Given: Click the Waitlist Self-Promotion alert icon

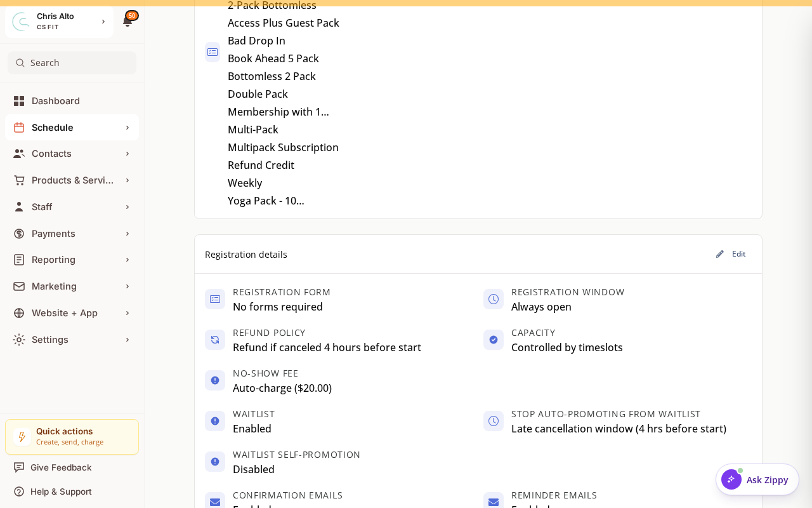Looking at the screenshot, I should [215, 462].
